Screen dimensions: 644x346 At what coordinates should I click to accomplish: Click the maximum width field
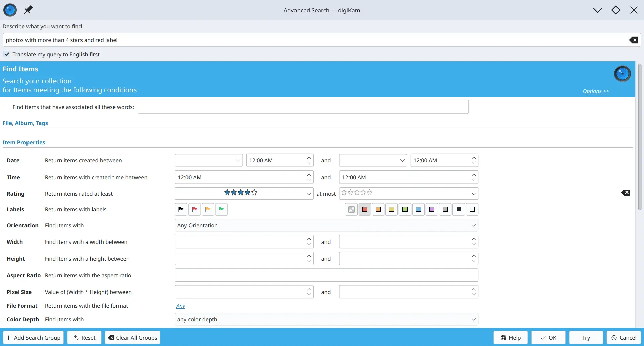[x=409, y=242]
